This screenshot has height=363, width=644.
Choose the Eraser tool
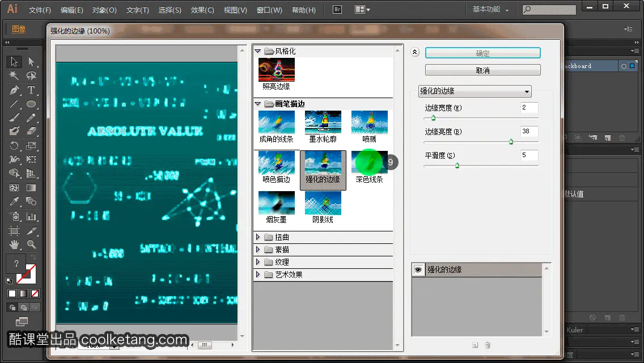[31, 131]
